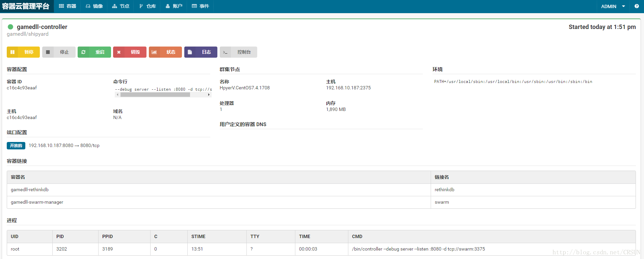Viewport: 644px width, 259px height.
Task: Click the stop square icon
Action: (x=48, y=52)
